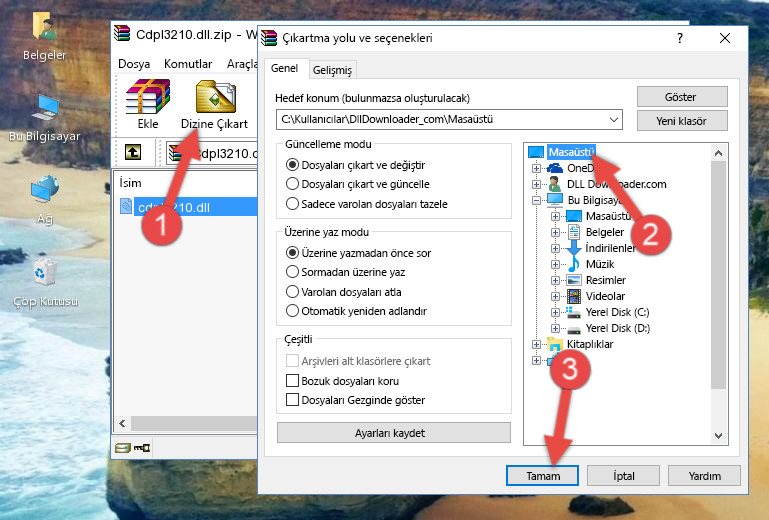
Task: Click the Yerel Disk (C:) drive icon
Action: coord(573,312)
